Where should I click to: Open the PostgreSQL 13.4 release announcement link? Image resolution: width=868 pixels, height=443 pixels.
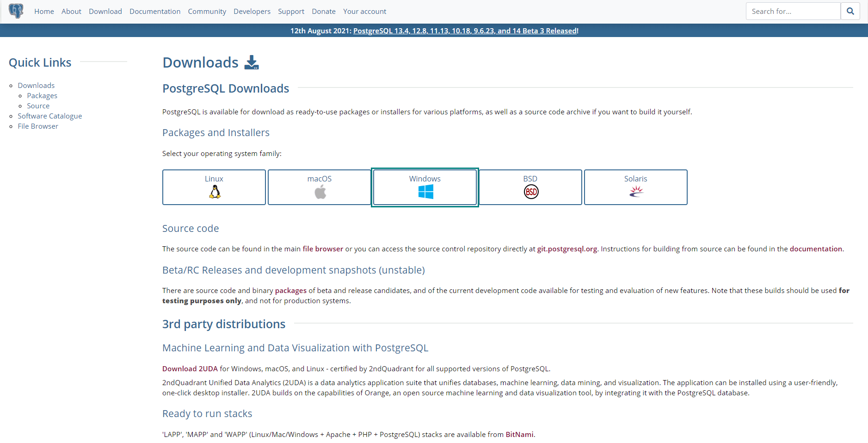point(466,31)
